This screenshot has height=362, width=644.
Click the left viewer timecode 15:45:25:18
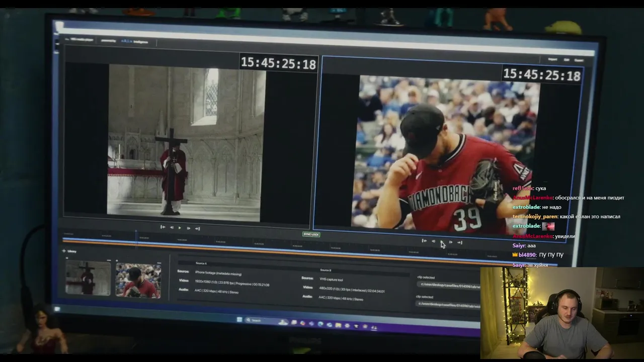click(278, 63)
